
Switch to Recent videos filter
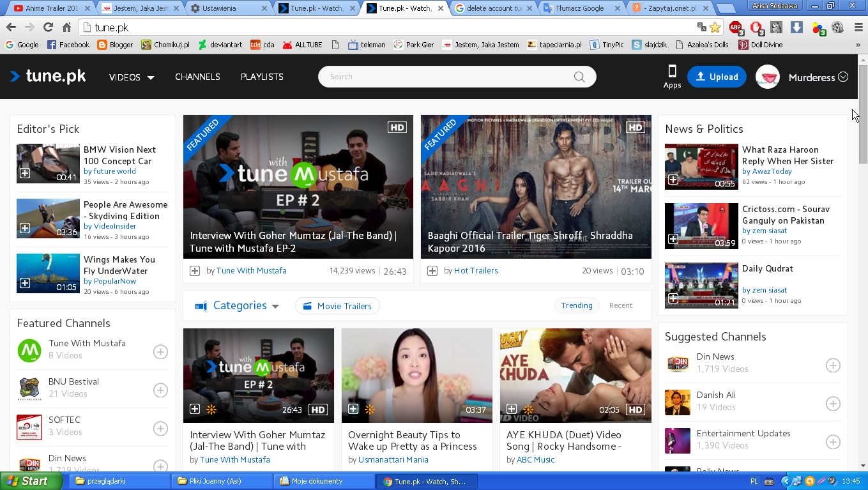[x=620, y=305]
